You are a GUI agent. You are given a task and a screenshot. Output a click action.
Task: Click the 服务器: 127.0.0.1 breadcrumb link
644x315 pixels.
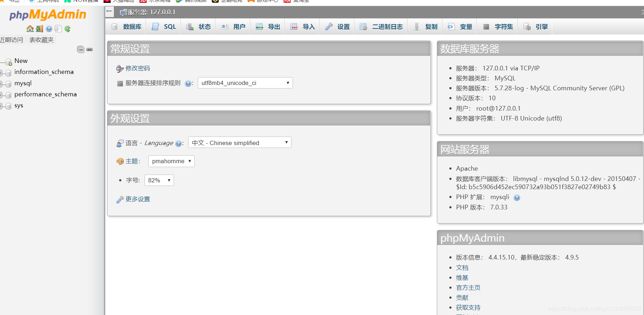click(152, 12)
